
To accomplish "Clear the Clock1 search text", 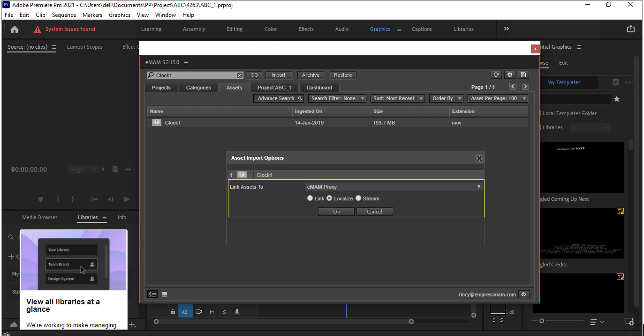I will click(x=240, y=75).
